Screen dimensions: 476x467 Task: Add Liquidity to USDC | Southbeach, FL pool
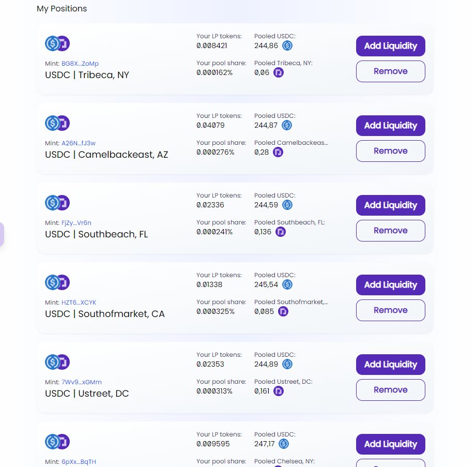point(390,205)
